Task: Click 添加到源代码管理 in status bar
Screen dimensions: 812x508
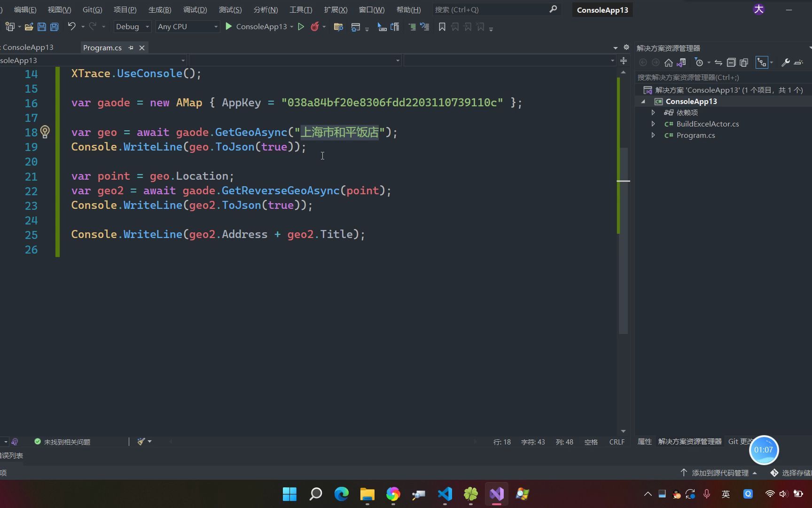Action: coord(719,473)
